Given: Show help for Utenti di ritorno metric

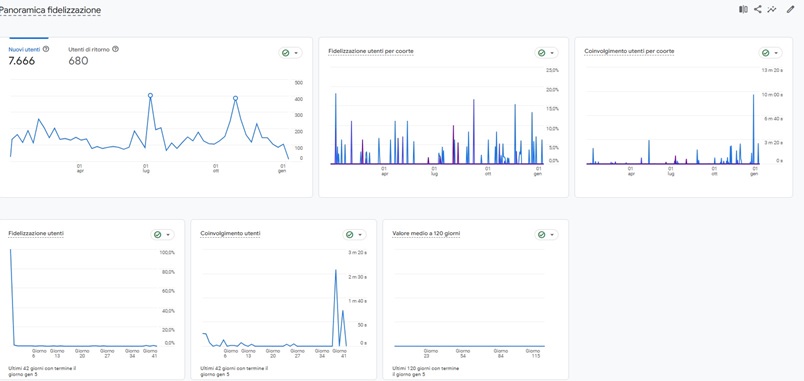Looking at the screenshot, I should [115, 49].
